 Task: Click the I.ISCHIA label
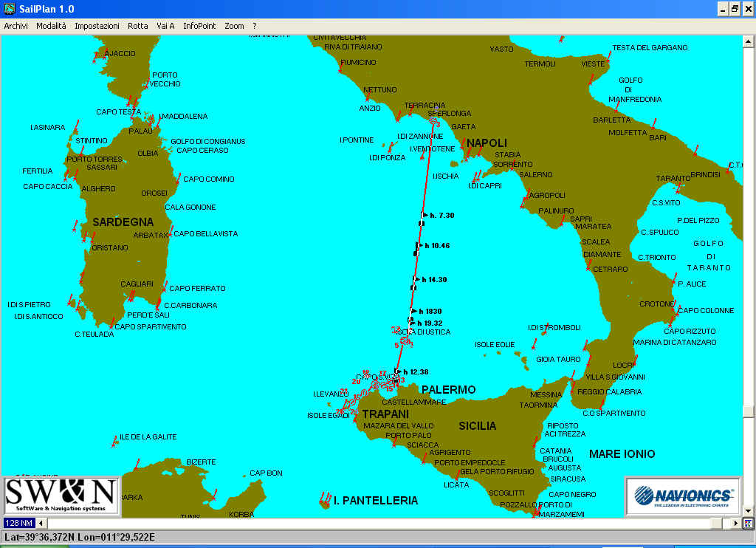tap(445, 177)
